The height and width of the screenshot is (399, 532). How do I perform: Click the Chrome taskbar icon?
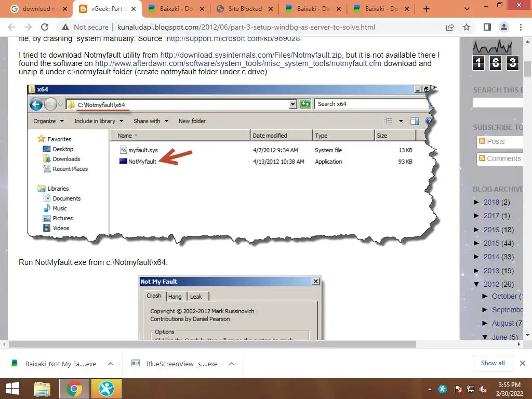coord(74,389)
